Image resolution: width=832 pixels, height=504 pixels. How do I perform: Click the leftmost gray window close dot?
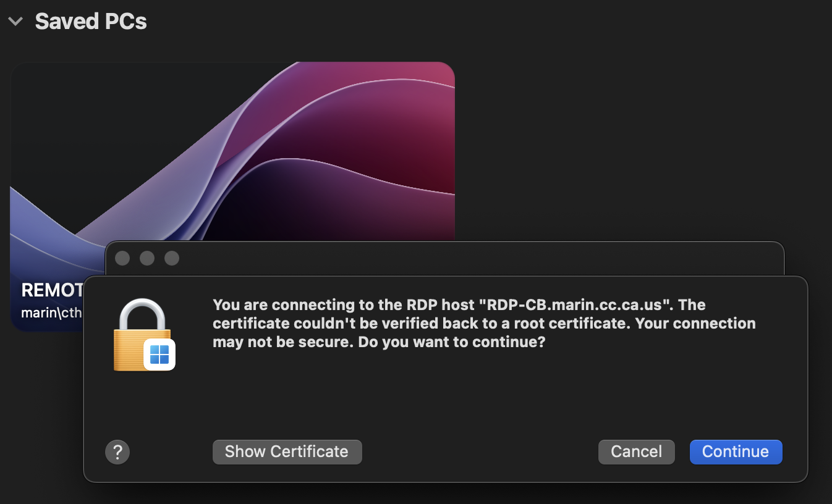click(122, 258)
